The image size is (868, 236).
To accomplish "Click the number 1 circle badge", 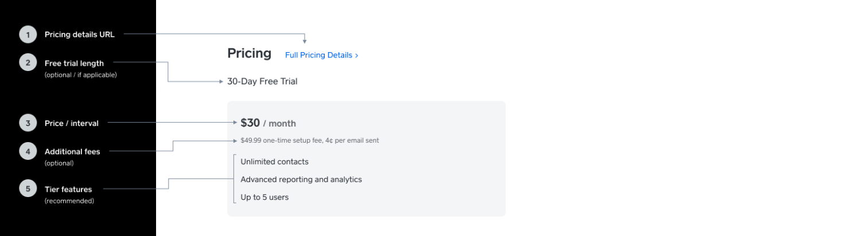I will 28,34.
